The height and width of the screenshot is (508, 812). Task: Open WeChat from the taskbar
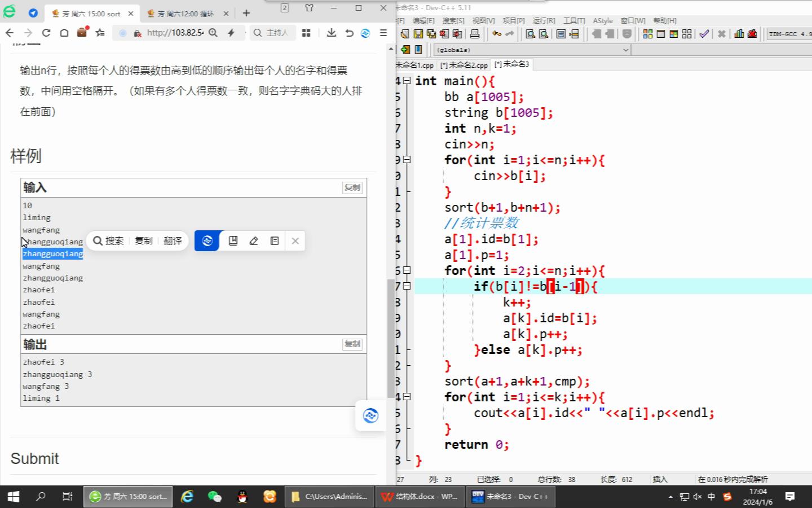[x=214, y=497]
